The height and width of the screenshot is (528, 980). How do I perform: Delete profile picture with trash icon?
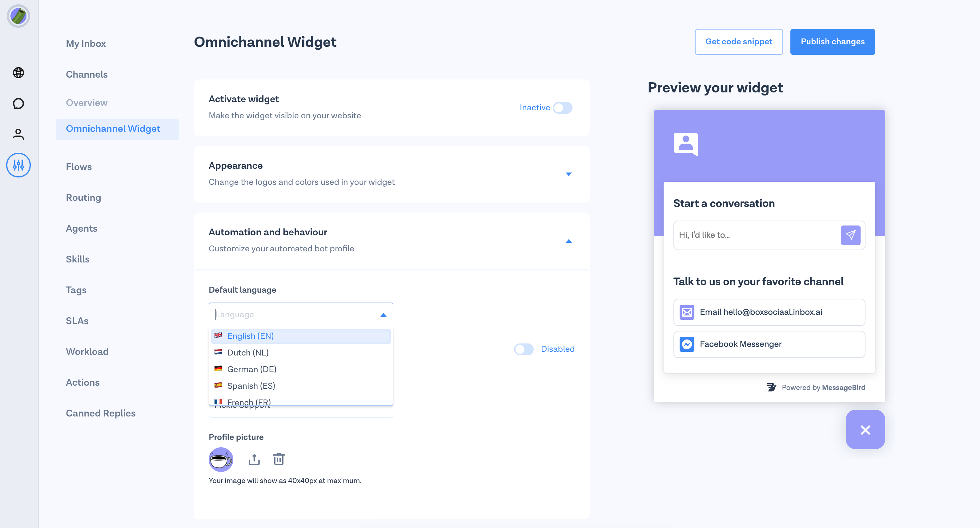point(279,460)
